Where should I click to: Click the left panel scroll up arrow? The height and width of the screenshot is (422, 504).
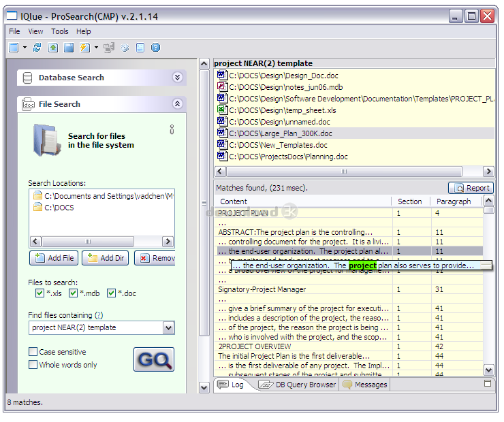point(204,63)
